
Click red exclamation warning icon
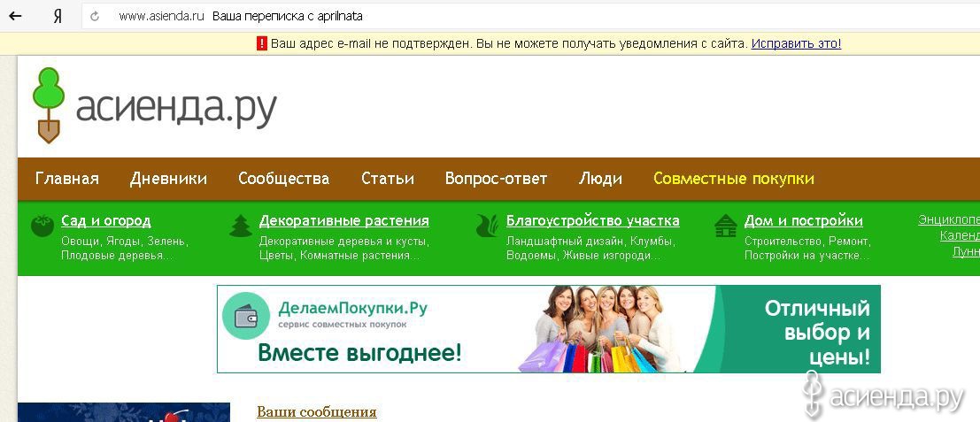[x=262, y=43]
